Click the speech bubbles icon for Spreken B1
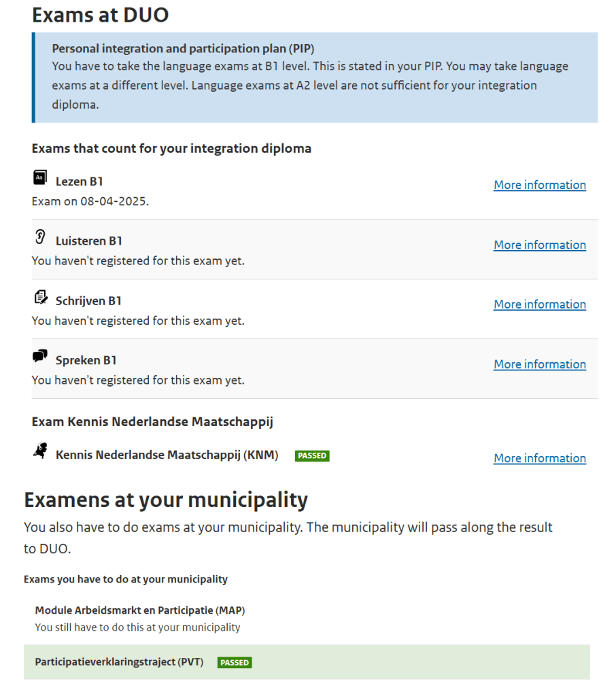Screen dimensions: 616x696 pyautogui.click(x=40, y=356)
